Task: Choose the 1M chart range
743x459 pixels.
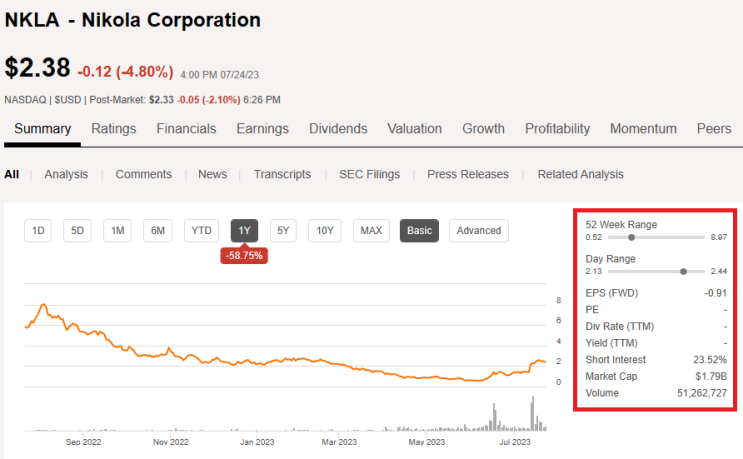Action: 118,231
